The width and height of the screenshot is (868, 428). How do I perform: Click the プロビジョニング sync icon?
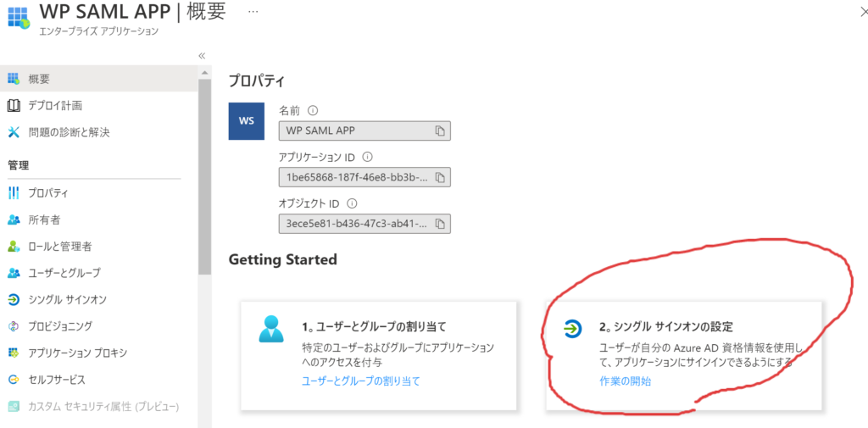pyautogui.click(x=14, y=326)
